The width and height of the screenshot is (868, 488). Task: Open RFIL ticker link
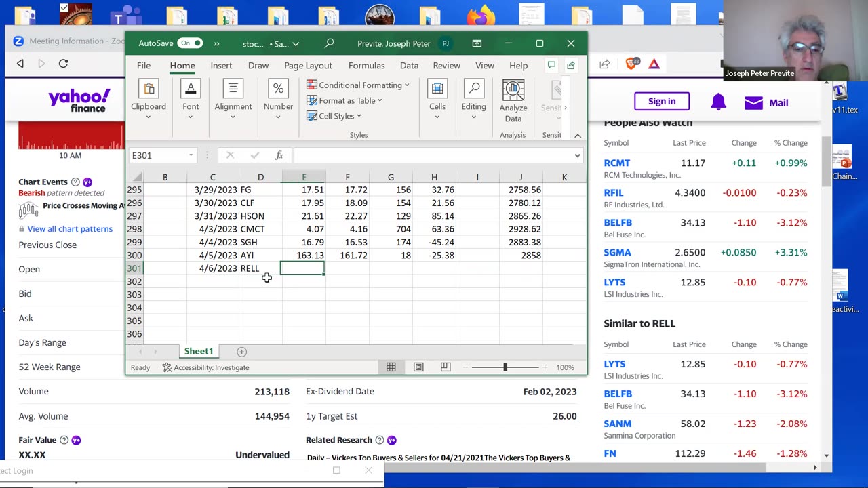point(614,192)
